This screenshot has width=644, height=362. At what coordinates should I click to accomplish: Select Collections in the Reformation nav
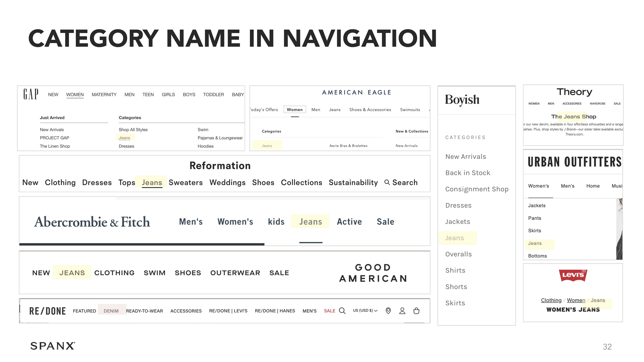[302, 182]
